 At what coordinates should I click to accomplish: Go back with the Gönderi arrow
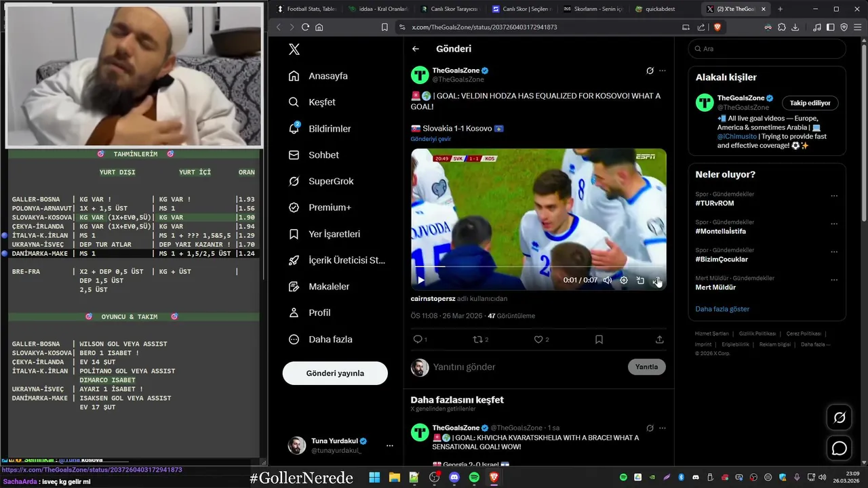[x=416, y=49]
